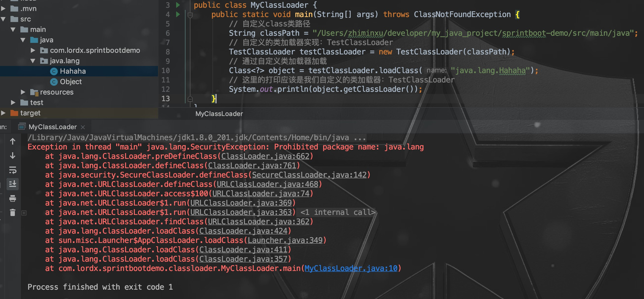
Task: Select the target folder row
Action: pyautogui.click(x=79, y=113)
